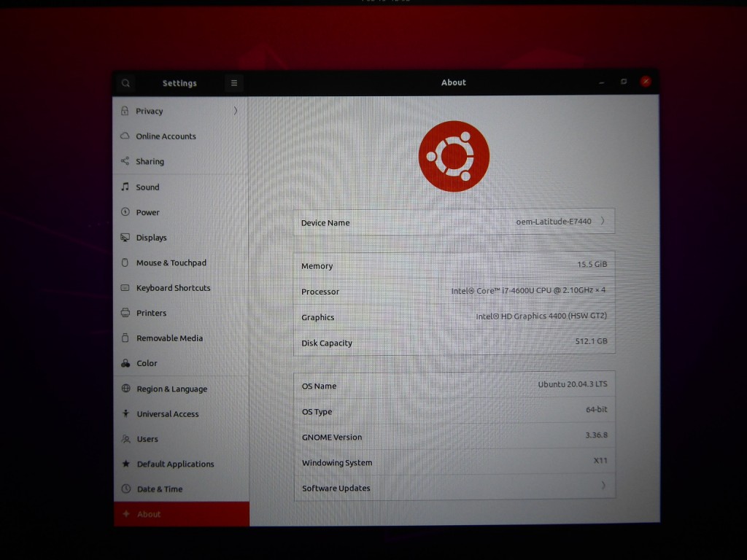This screenshot has height=560, width=747.
Task: Open Device Name chevron to rename
Action: [603, 221]
